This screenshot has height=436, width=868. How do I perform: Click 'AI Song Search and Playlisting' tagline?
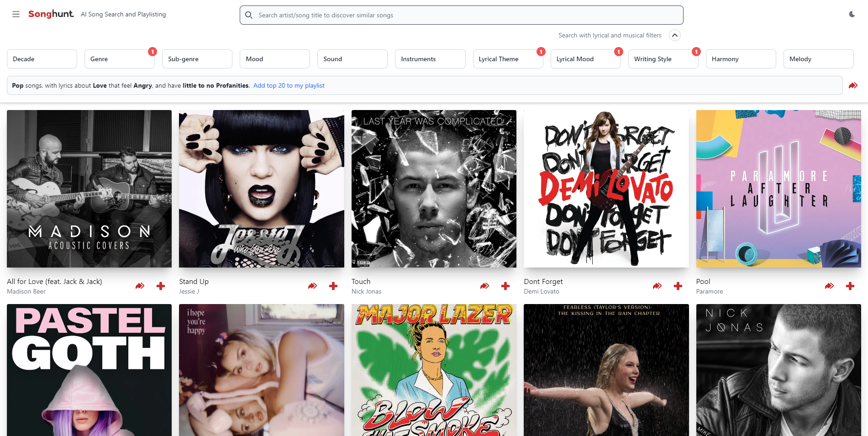(123, 14)
